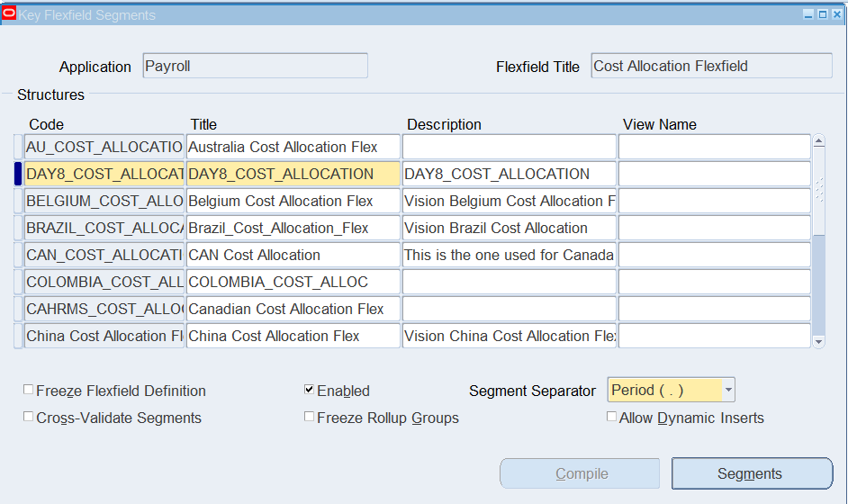Select record indicator for DAY8_COST_ALLOCATION row
This screenshot has width=848, height=504.
point(18,174)
